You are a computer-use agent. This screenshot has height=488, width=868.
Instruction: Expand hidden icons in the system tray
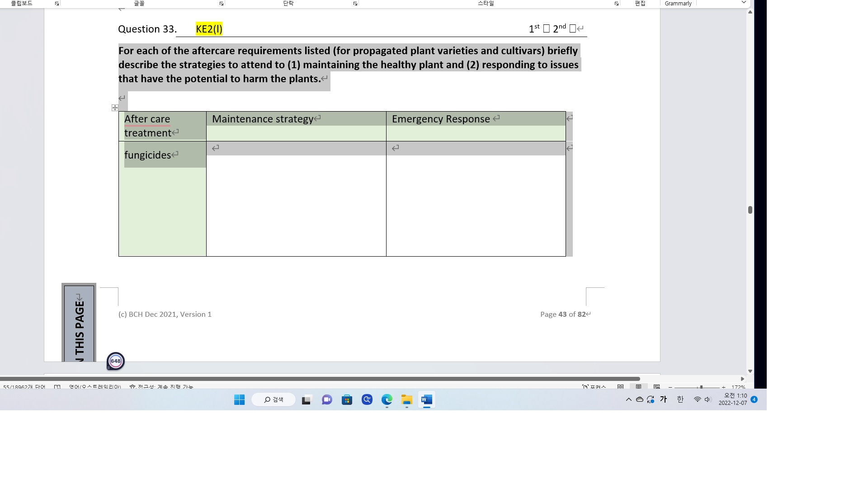[x=628, y=399]
